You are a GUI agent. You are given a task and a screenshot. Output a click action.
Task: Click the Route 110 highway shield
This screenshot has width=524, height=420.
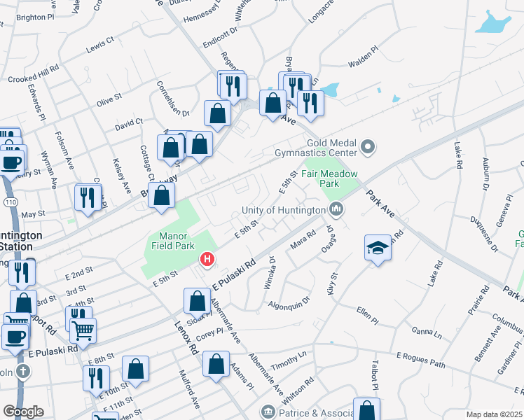pos(11,202)
